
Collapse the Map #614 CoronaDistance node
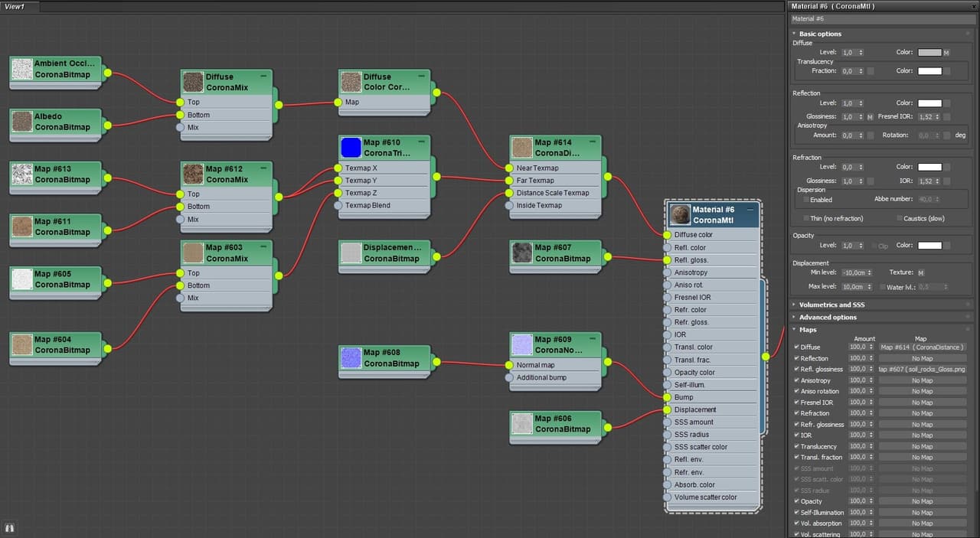pyautogui.click(x=593, y=142)
